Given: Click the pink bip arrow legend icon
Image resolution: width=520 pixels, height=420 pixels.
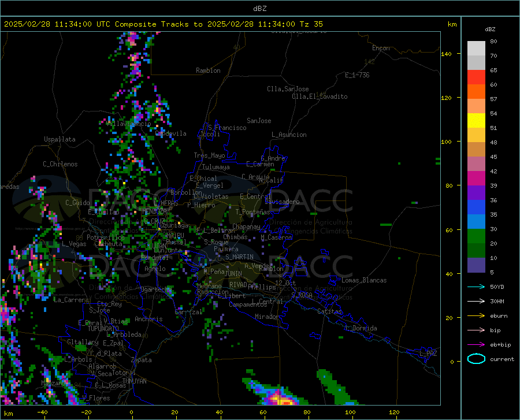Looking at the screenshot, I should pos(476,330).
